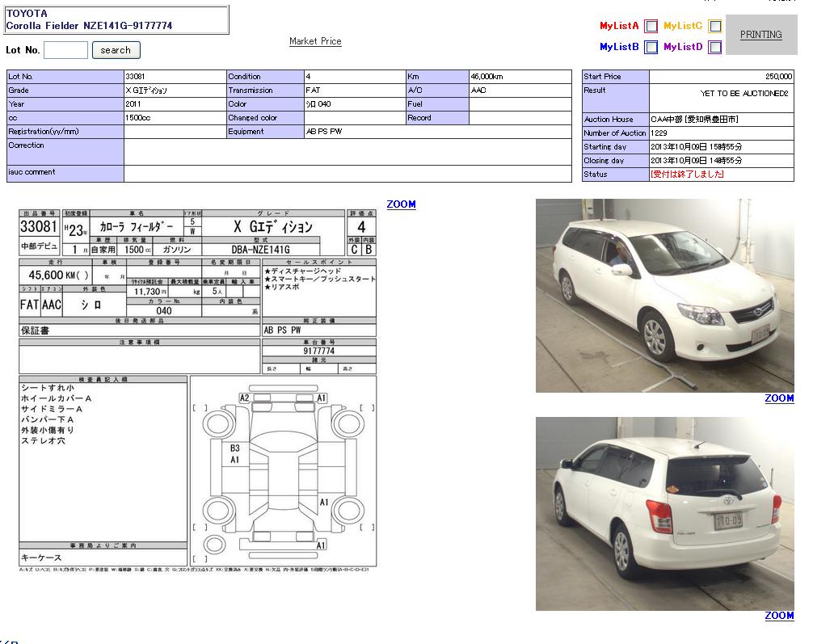The height and width of the screenshot is (644, 813).
Task: Open the Market Price link
Action: click(x=315, y=41)
